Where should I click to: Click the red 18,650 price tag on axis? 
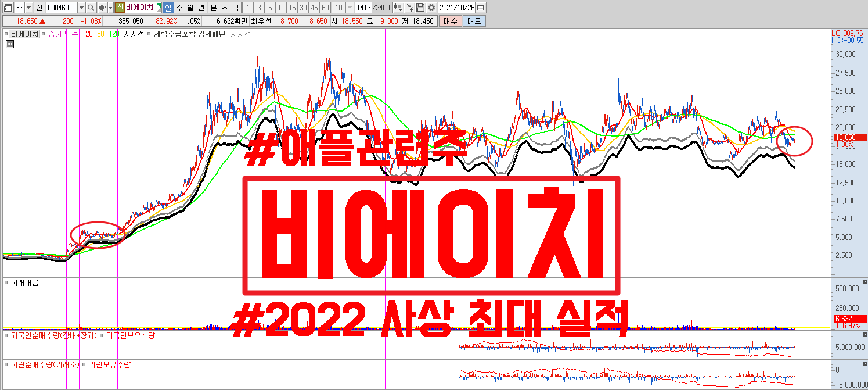coord(849,138)
